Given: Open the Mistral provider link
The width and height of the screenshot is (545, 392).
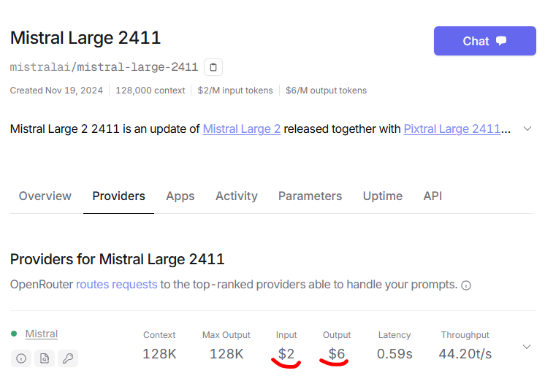Looking at the screenshot, I should pos(42,334).
